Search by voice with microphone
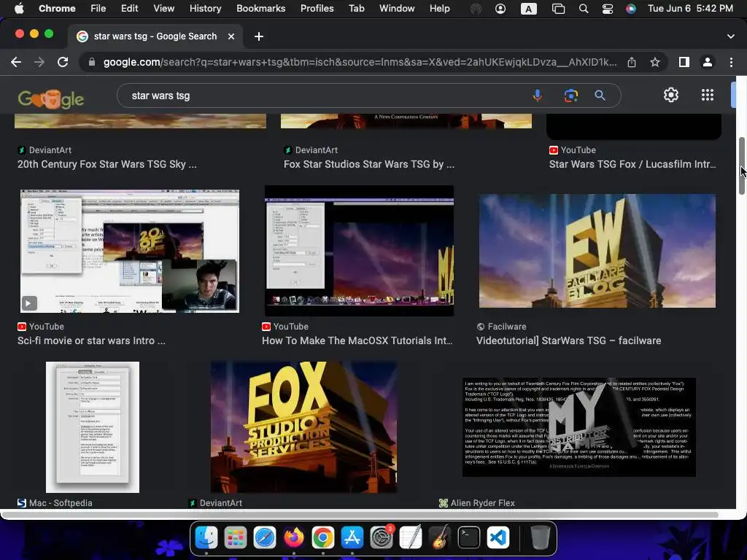 538,96
